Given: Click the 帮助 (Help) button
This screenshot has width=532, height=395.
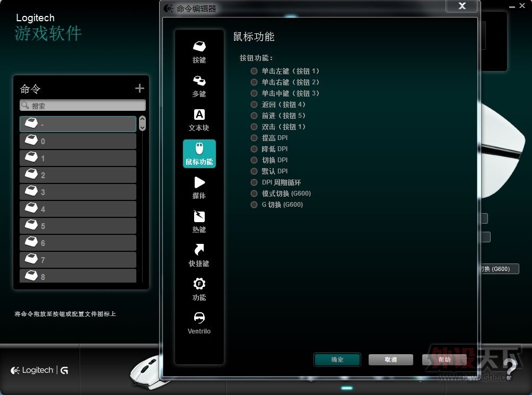Looking at the screenshot, I should [x=444, y=359].
